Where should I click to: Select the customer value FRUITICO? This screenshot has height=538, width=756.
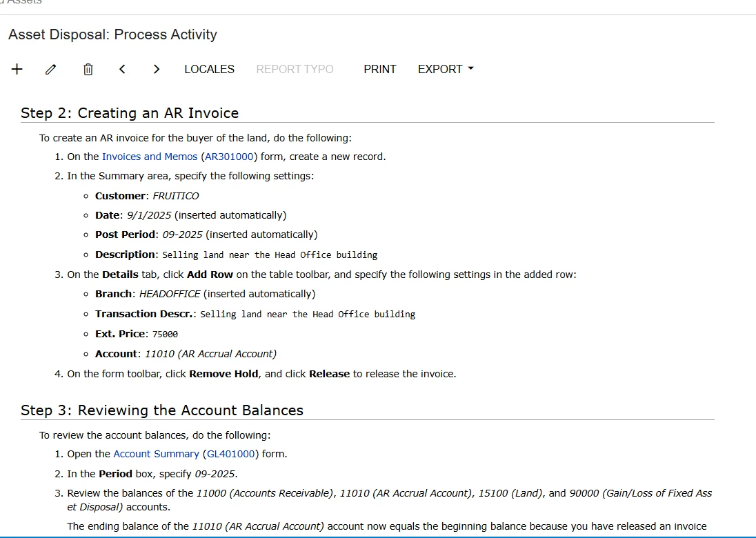175,196
